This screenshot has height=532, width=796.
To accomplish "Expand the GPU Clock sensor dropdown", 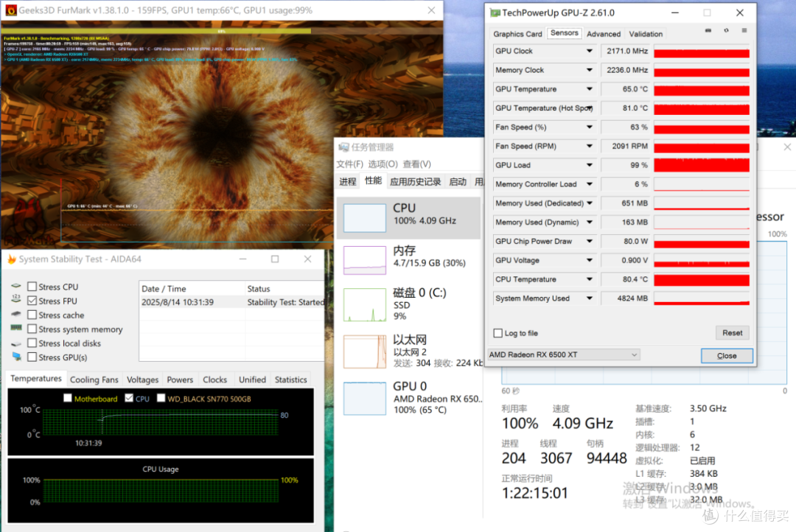I will pyautogui.click(x=590, y=51).
